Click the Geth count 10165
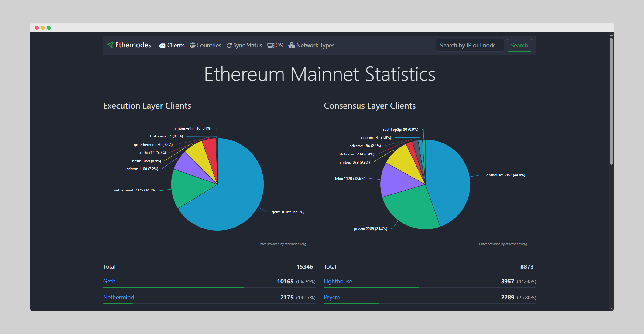644x334 pixels. 285,281
